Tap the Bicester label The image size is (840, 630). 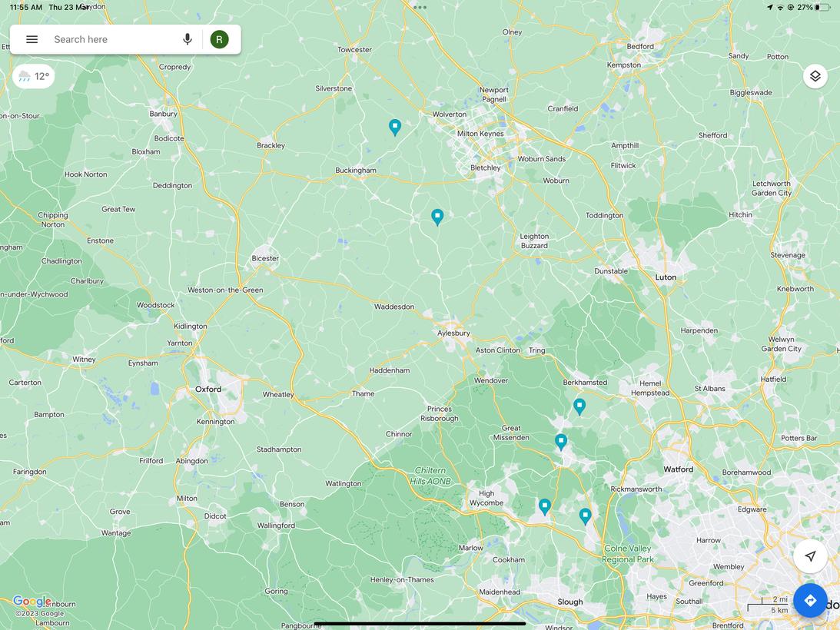tap(265, 258)
